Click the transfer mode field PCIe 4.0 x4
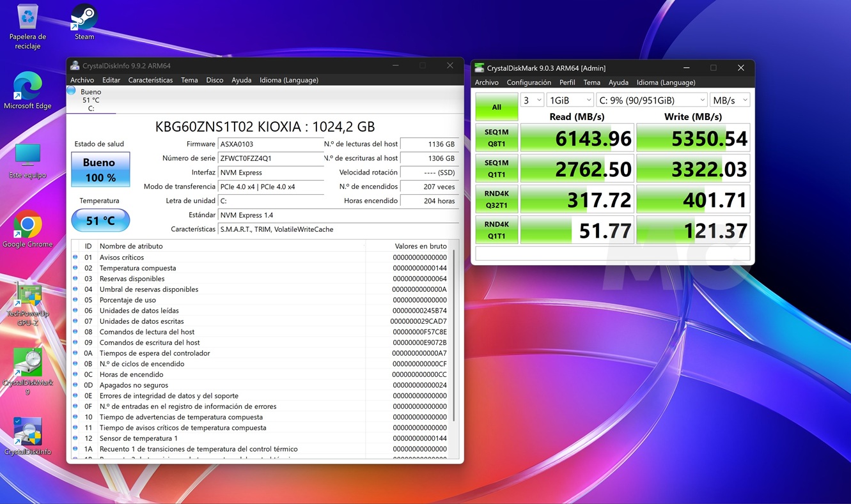The height and width of the screenshot is (504, 851). [270, 187]
